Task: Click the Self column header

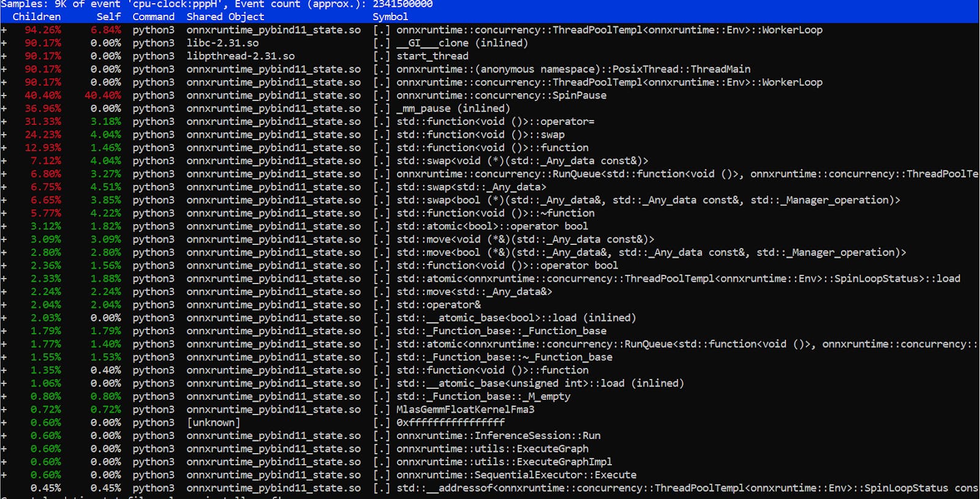Action: click(x=108, y=17)
